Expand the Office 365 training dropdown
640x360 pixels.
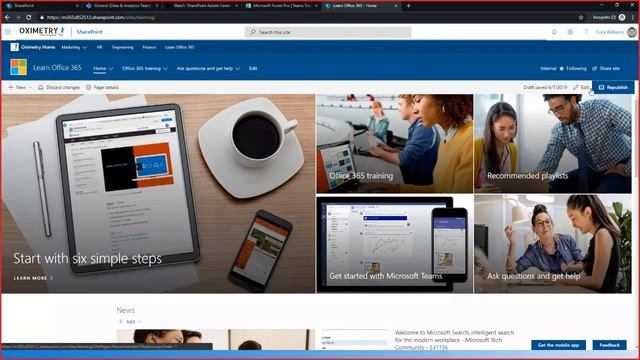[165, 69]
